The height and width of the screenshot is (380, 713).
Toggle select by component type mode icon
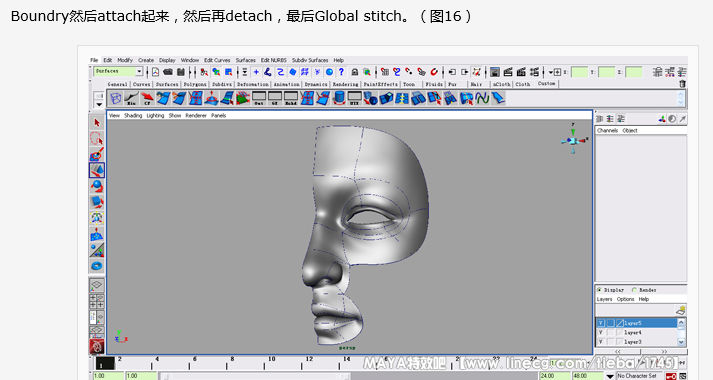[229, 72]
